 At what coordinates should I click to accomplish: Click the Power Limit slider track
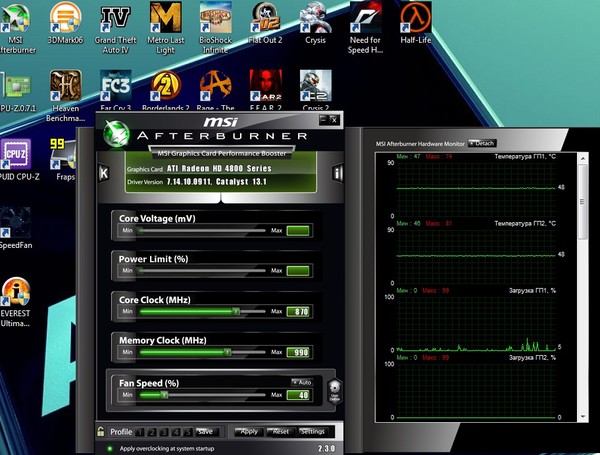click(x=202, y=271)
